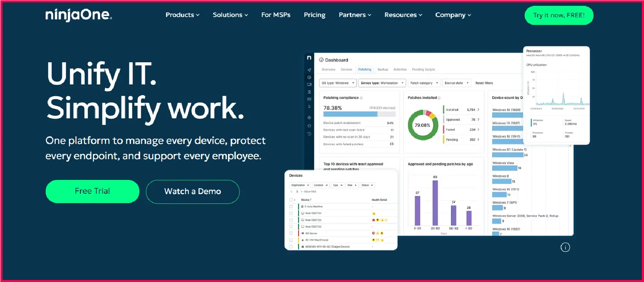Open the Failed 238 patches row

click(x=461, y=129)
